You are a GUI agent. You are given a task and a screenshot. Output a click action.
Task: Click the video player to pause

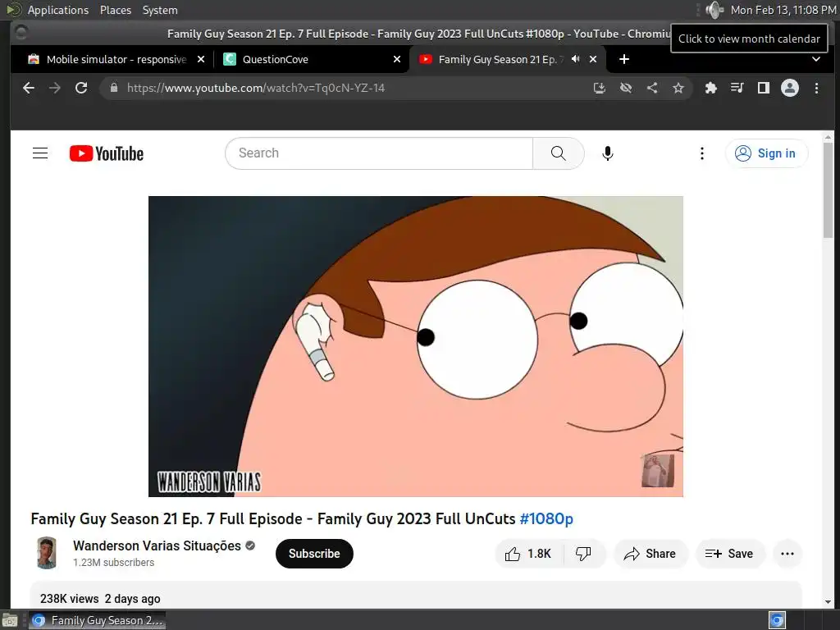coord(416,346)
